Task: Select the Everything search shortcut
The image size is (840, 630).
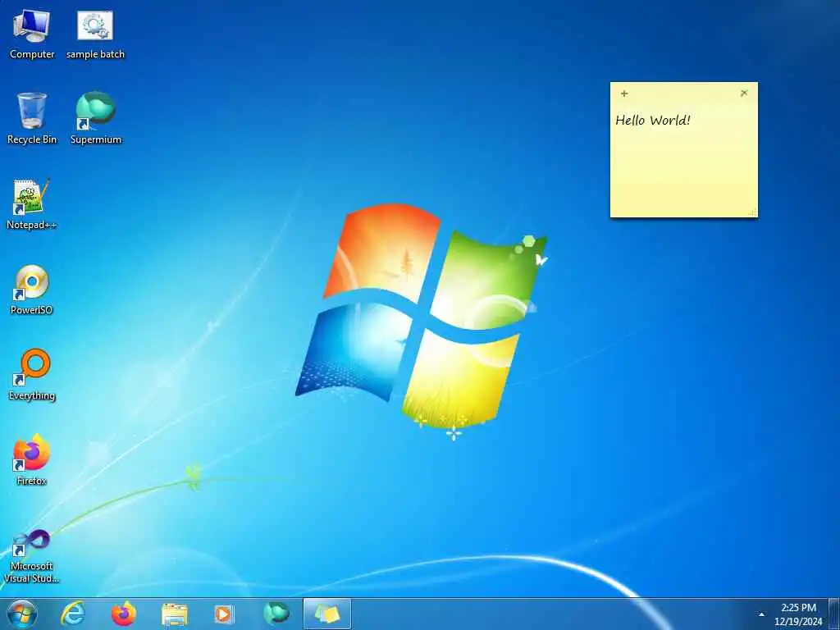Action: coord(32,375)
